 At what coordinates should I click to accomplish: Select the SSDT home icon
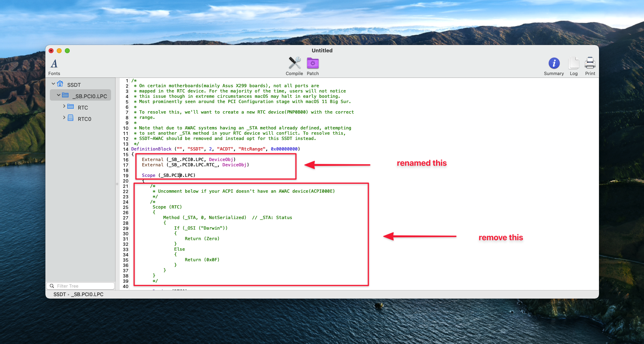coord(60,84)
